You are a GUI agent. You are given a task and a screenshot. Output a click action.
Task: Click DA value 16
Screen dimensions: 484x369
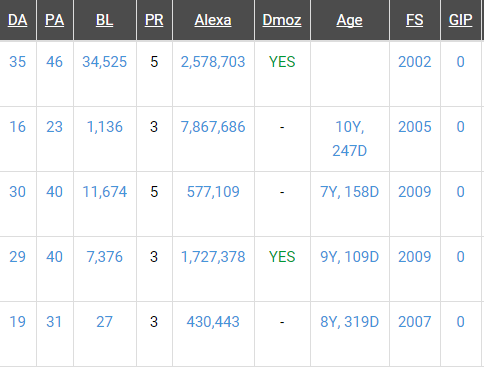[x=18, y=127]
